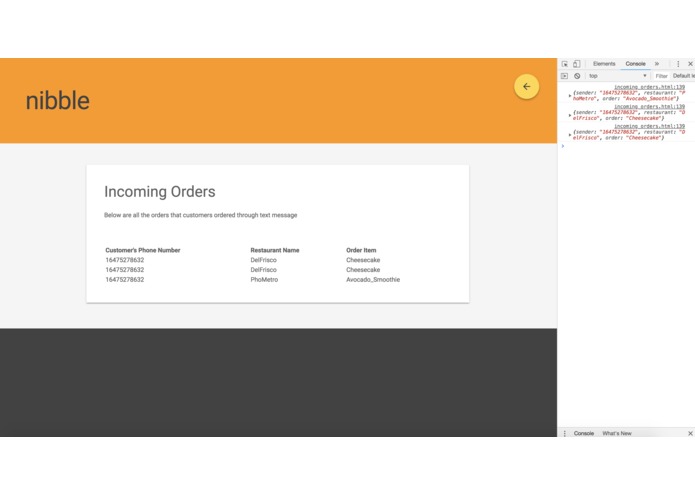Click the console Filter input field
Viewport: 695px width, 494px height.
tap(661, 76)
